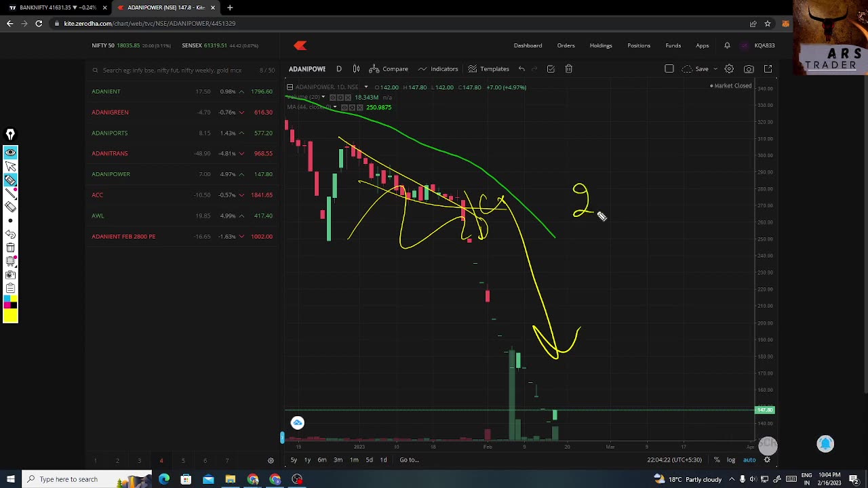This screenshot has height=488, width=868.
Task: Open Microsoft Edge from the taskbar
Action: pyautogui.click(x=164, y=479)
